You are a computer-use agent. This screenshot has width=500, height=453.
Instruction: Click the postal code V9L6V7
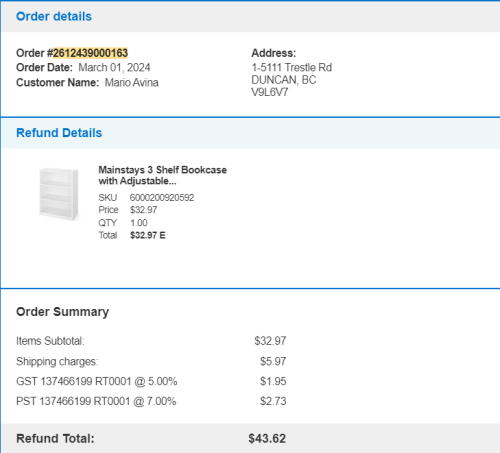(x=270, y=92)
